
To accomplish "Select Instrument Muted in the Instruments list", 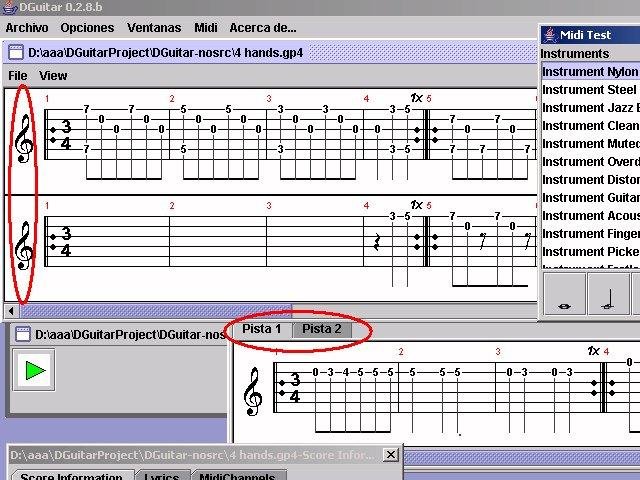I will tap(591, 144).
